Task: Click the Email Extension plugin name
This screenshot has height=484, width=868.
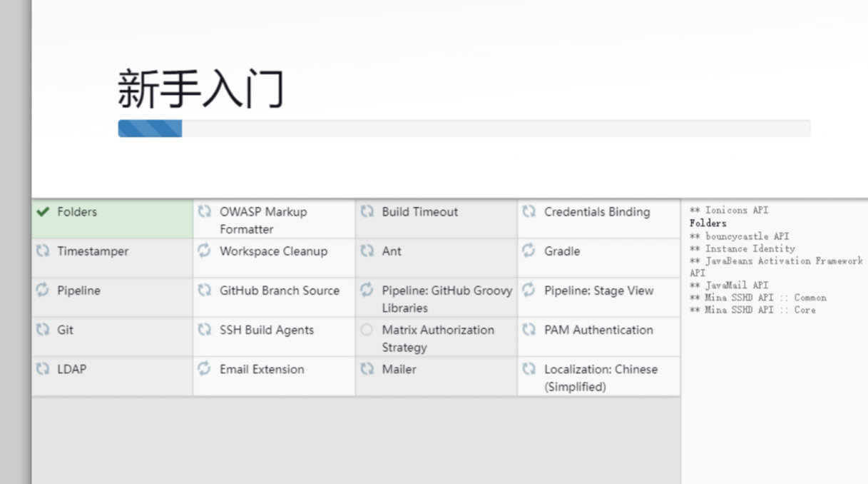Action: (x=262, y=369)
